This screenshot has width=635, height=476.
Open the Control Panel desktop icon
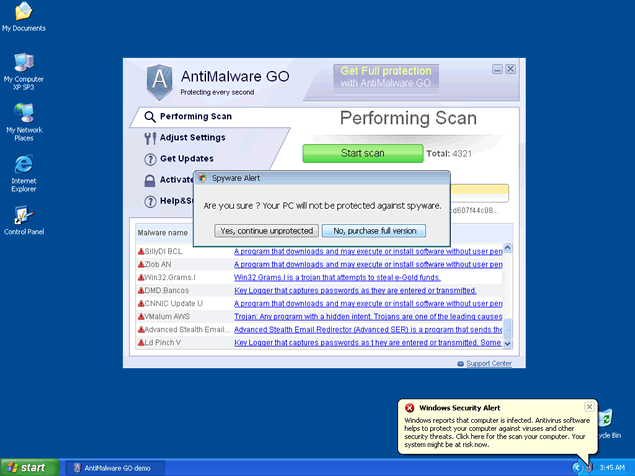(23, 215)
